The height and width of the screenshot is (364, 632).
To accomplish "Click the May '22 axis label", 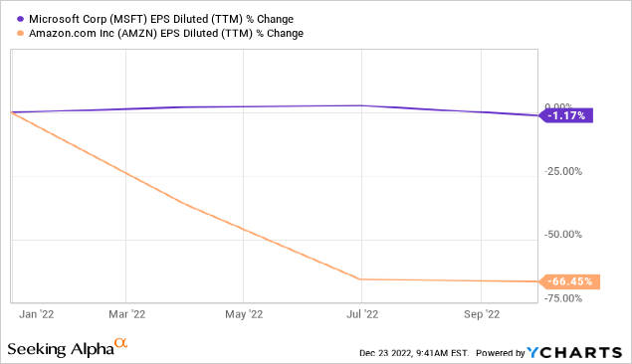I will [244, 314].
